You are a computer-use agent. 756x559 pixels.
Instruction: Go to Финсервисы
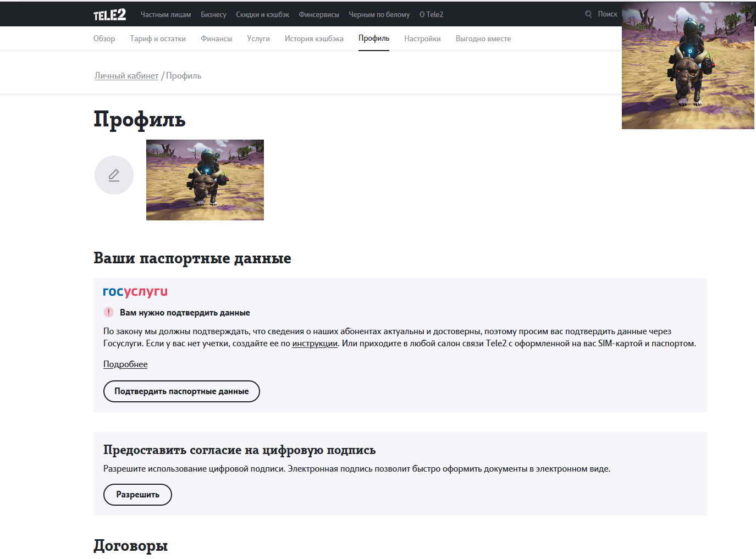coord(319,14)
